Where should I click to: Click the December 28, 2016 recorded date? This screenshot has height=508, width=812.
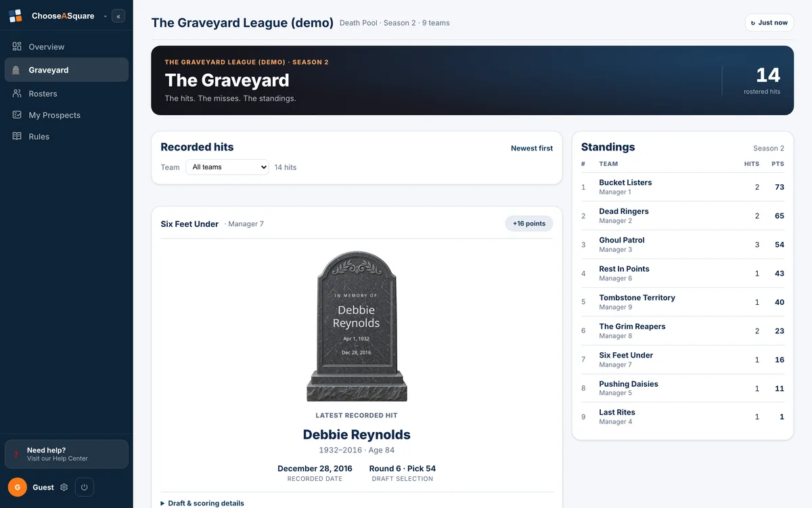[315, 469]
